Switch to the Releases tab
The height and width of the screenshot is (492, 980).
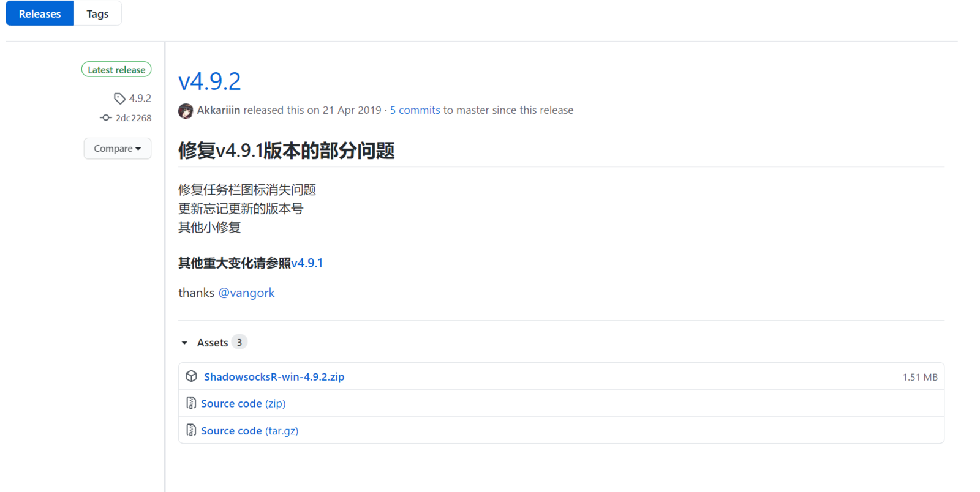coord(40,13)
